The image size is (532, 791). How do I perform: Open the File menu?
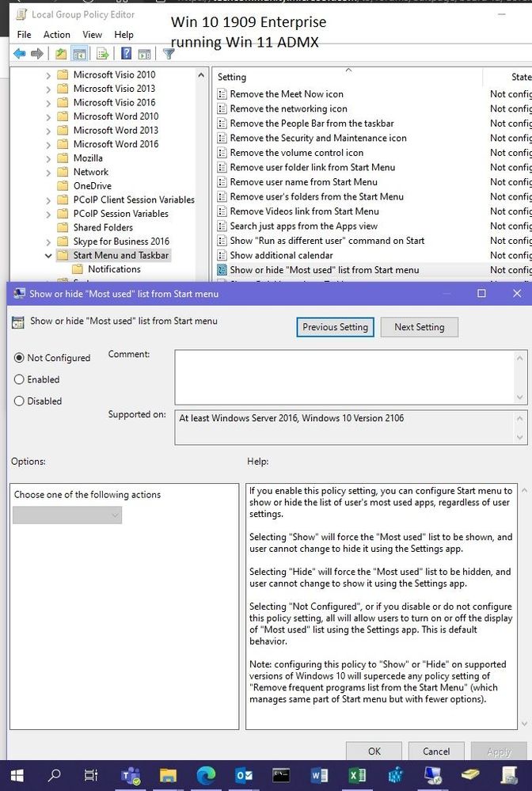click(x=24, y=34)
